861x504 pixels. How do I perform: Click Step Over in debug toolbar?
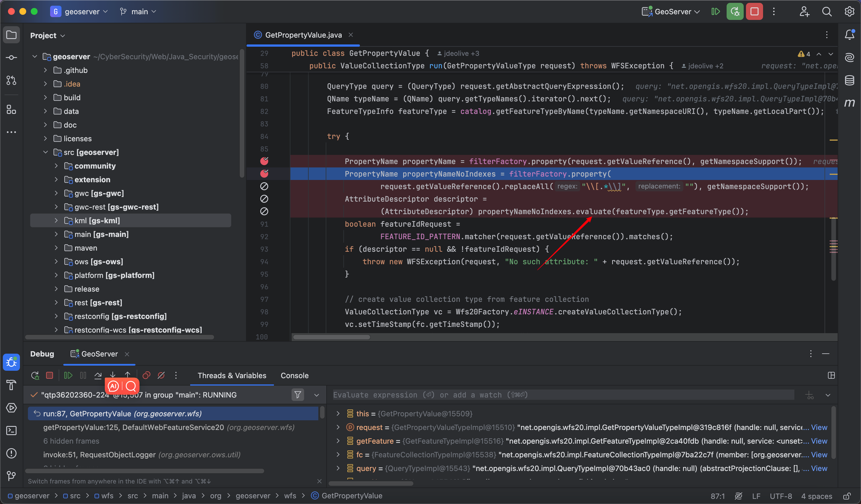click(98, 375)
